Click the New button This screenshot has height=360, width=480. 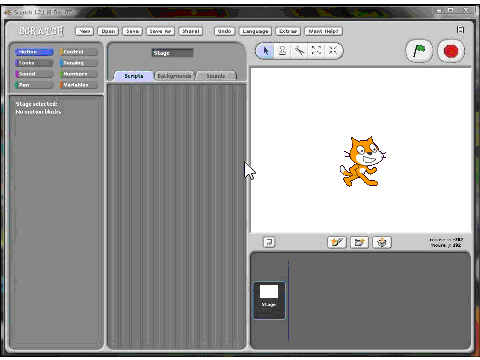[85, 31]
